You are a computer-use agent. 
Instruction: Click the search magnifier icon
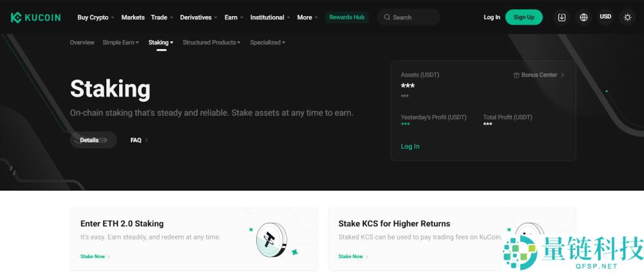coord(386,17)
